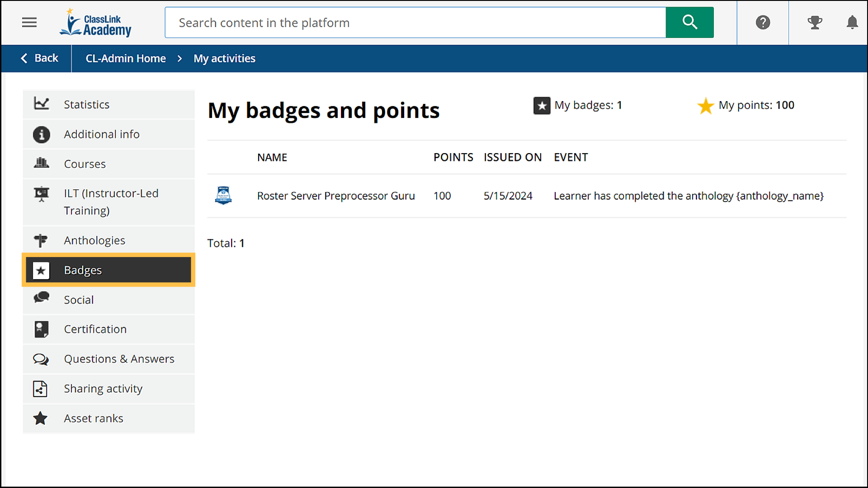Open ILT (Instructor-Led Training) section
Viewport: 868px width, 488px height.
[111, 202]
